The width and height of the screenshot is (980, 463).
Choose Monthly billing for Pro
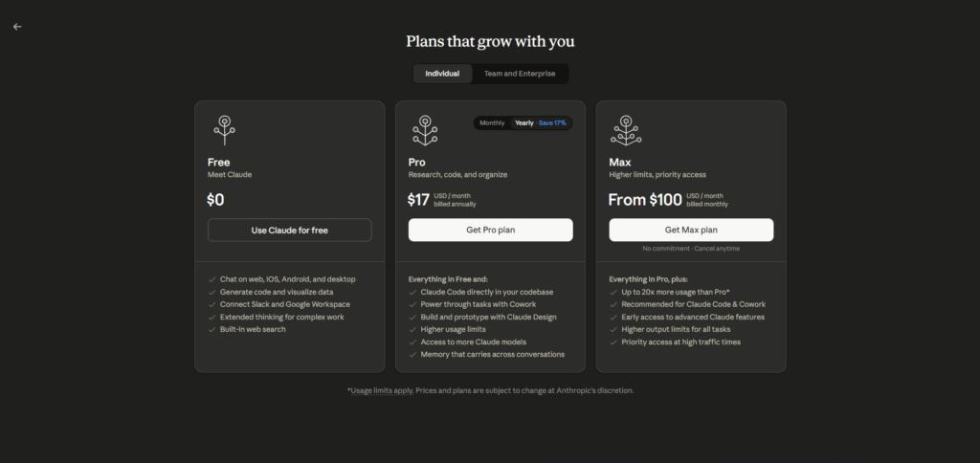pyautogui.click(x=492, y=123)
